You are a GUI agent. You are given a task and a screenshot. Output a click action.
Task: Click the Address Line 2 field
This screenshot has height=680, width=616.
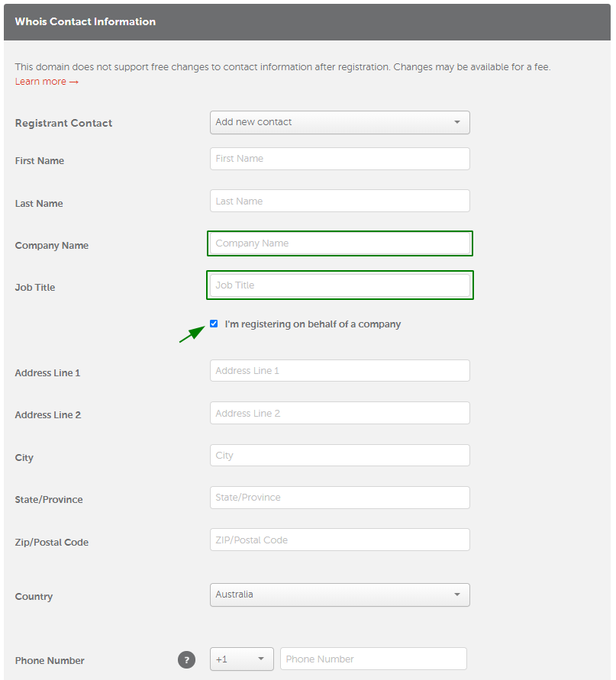click(x=340, y=413)
